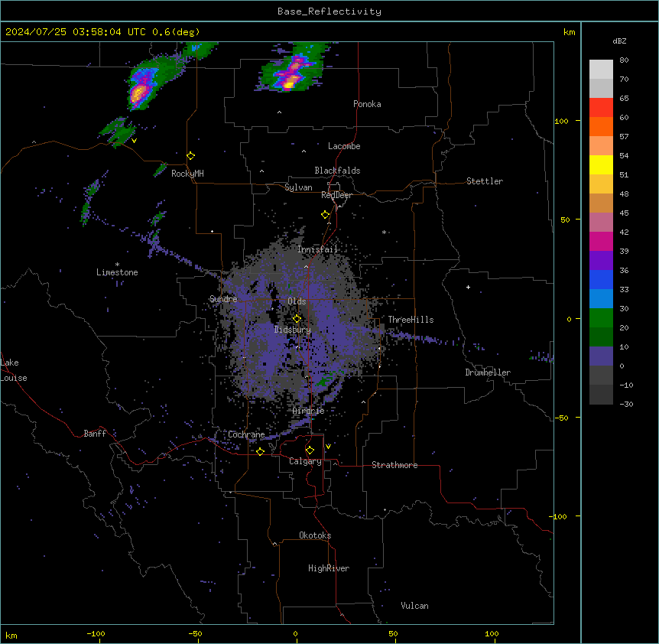This screenshot has width=659, height=644.
Task: Click the ThreeHills label
Action: tap(411, 320)
